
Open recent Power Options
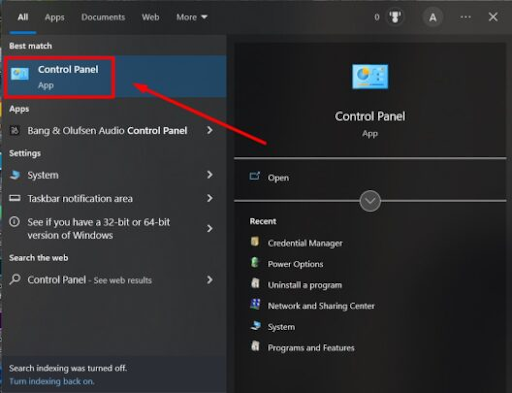[295, 264]
